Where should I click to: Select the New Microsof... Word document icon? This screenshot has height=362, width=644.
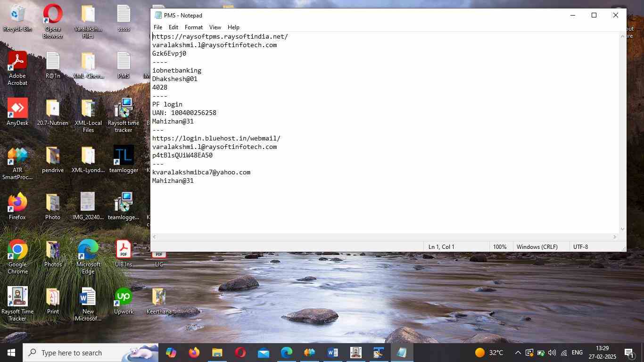coord(88,304)
